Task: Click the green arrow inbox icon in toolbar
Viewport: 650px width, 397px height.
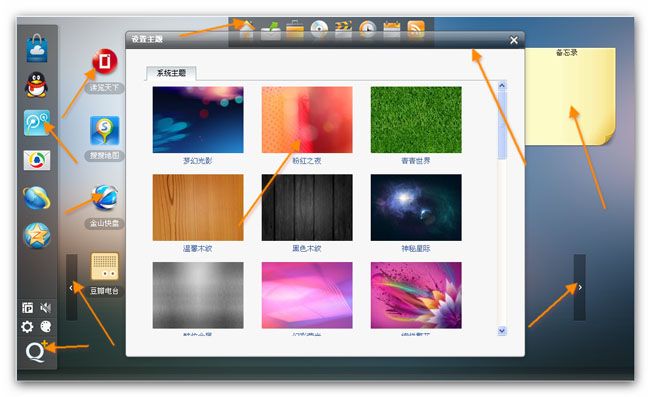Action: tap(270, 30)
